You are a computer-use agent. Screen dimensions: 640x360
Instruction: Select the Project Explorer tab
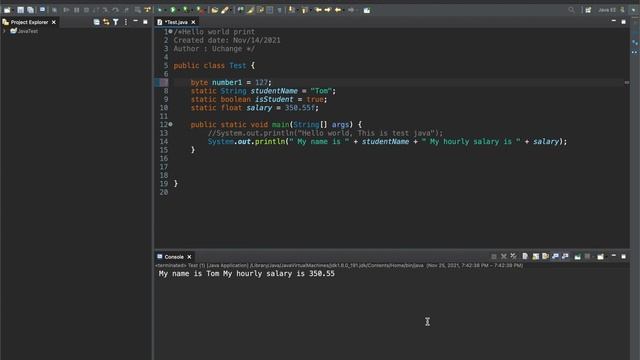[x=29, y=22]
